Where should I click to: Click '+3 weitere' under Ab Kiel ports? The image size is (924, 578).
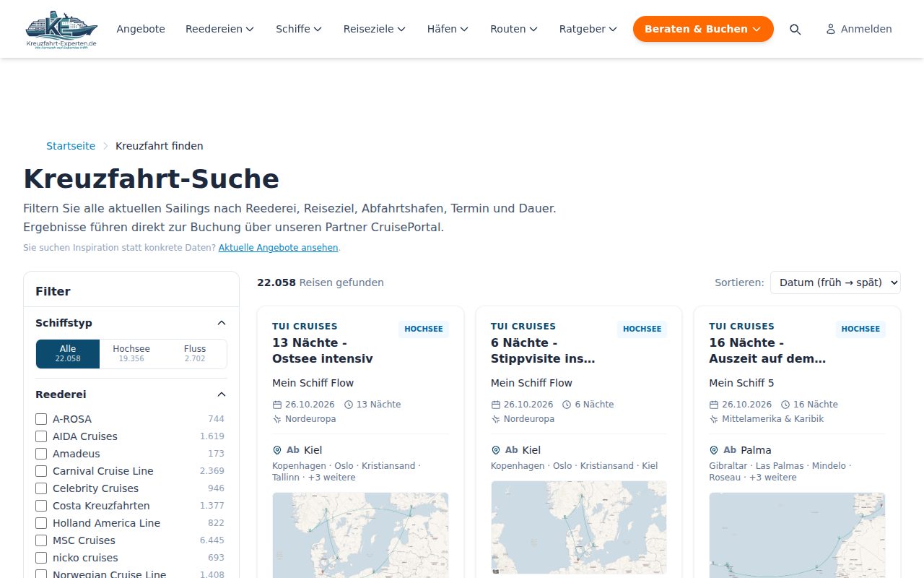click(x=331, y=478)
